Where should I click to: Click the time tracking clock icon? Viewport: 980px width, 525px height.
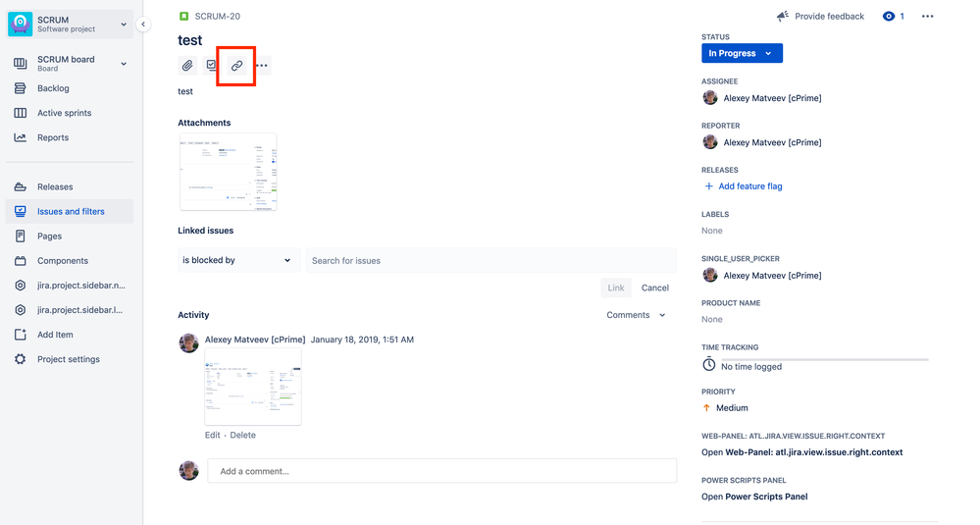[708, 364]
